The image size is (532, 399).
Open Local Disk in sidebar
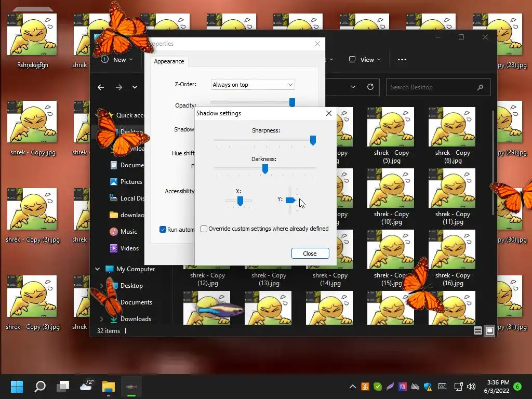pyautogui.click(x=127, y=198)
